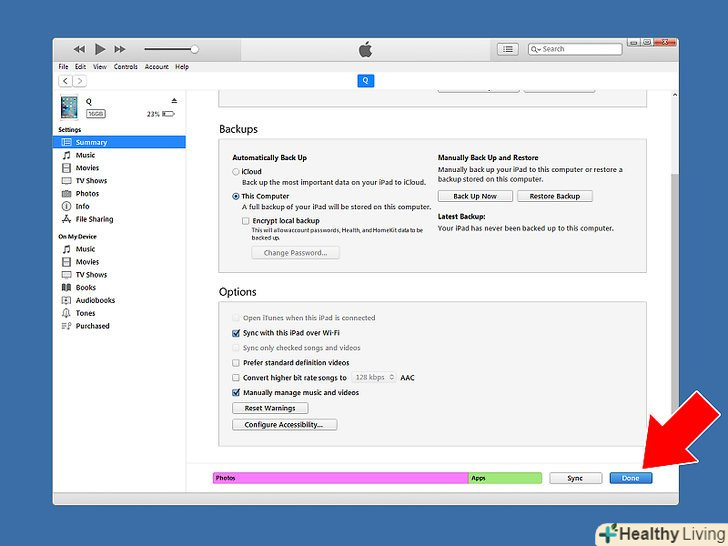The image size is (728, 546).
Task: Click the green Apps storage segment
Action: coord(505,478)
